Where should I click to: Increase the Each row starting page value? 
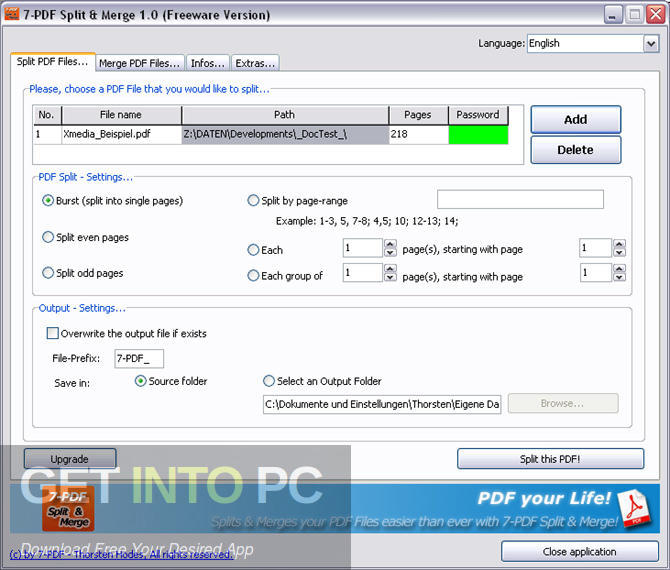point(620,244)
